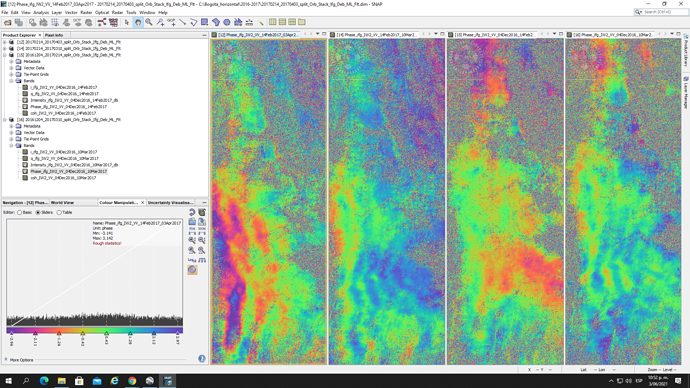The width and height of the screenshot is (690, 388).
Task: Click the selection arrow tool in the toolbar
Action: click(127, 22)
